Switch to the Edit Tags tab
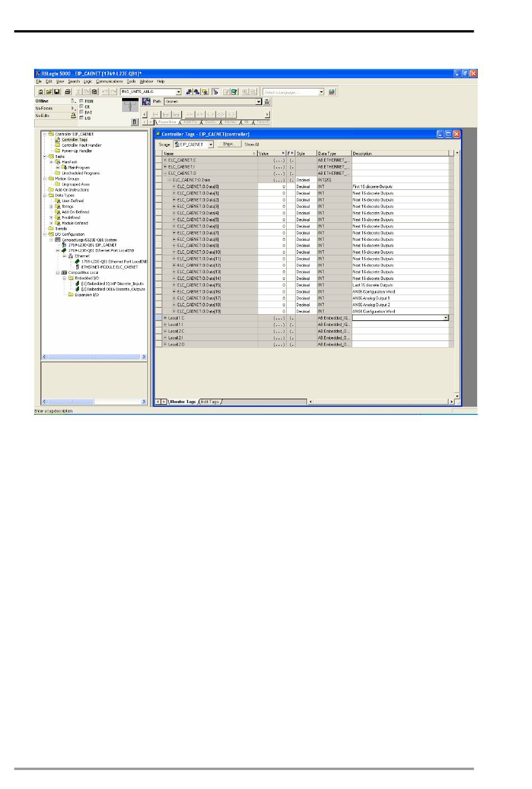 [x=210, y=401]
